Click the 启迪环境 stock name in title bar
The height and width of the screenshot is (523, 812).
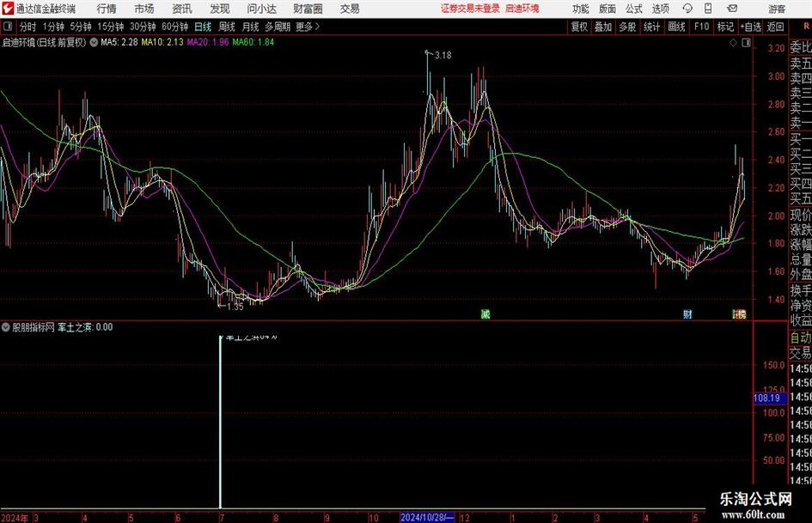[x=522, y=9]
